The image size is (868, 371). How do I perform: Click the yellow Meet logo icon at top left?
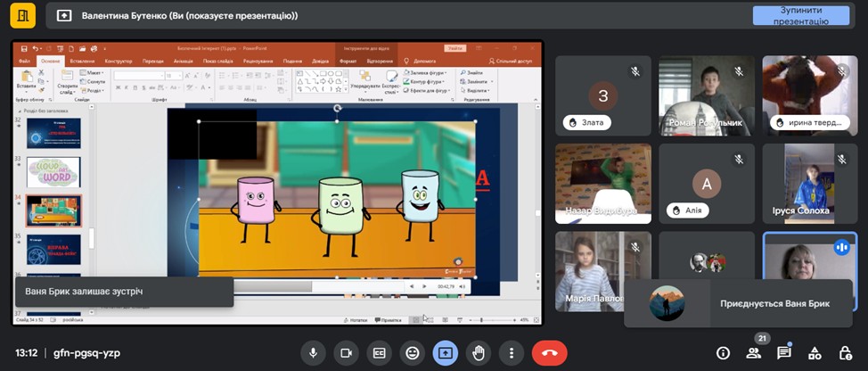22,15
